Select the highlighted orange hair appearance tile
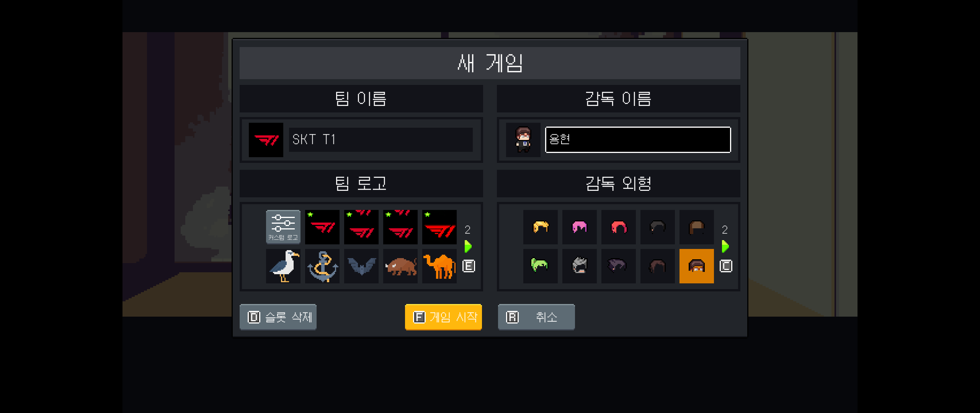Image resolution: width=980 pixels, height=413 pixels. tap(696, 266)
